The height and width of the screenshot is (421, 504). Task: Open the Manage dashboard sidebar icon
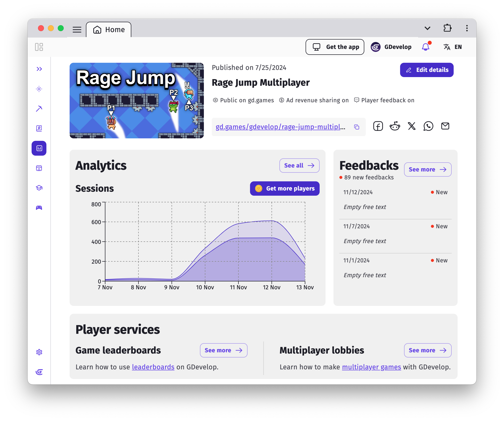pos(39,148)
